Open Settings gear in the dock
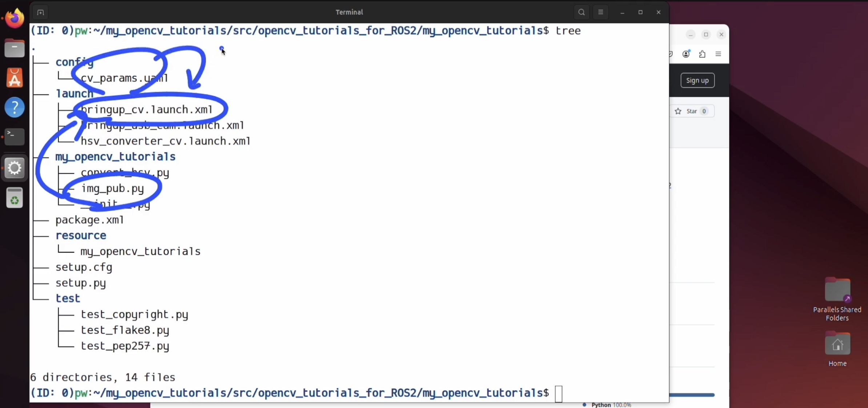 click(x=15, y=168)
